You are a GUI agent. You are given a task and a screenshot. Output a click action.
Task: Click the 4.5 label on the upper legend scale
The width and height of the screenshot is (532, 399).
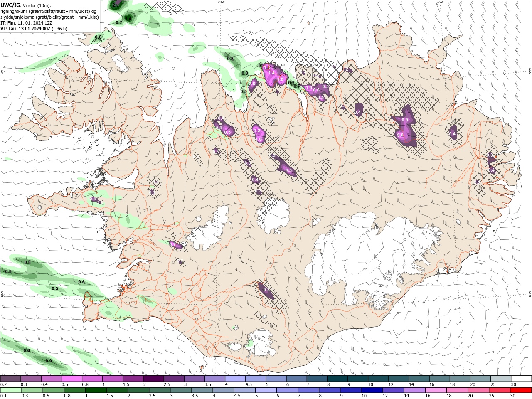pyautogui.click(x=249, y=384)
